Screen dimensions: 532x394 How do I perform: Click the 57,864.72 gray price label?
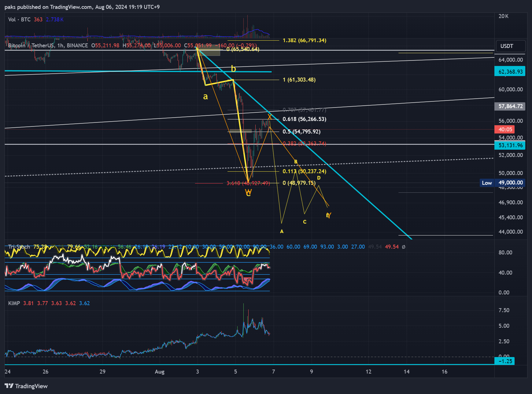click(x=510, y=106)
